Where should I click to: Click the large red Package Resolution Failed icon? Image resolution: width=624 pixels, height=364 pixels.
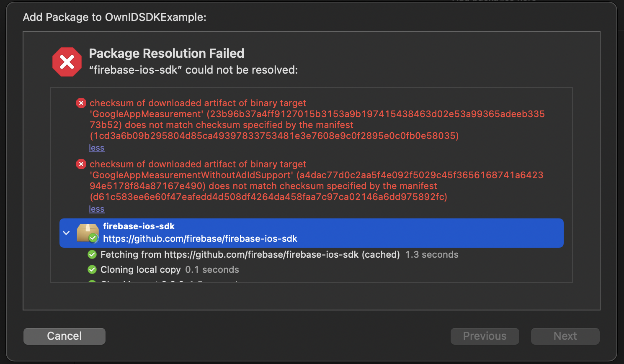67,62
